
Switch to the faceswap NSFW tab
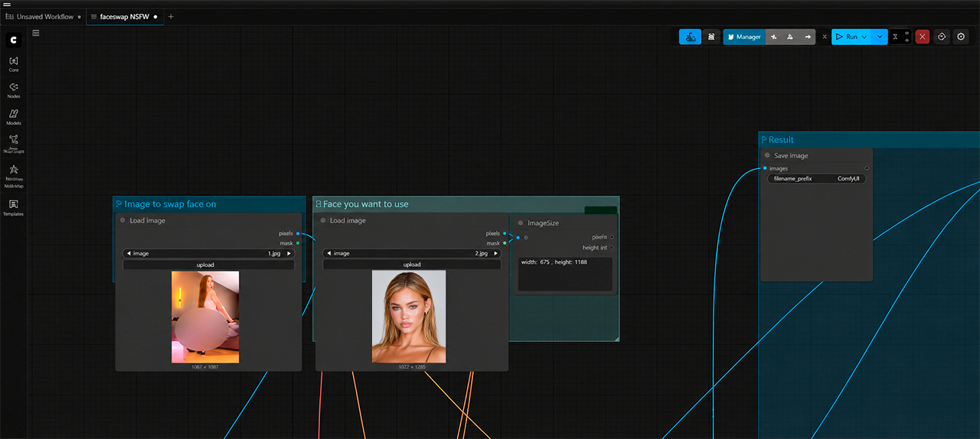click(x=124, y=16)
